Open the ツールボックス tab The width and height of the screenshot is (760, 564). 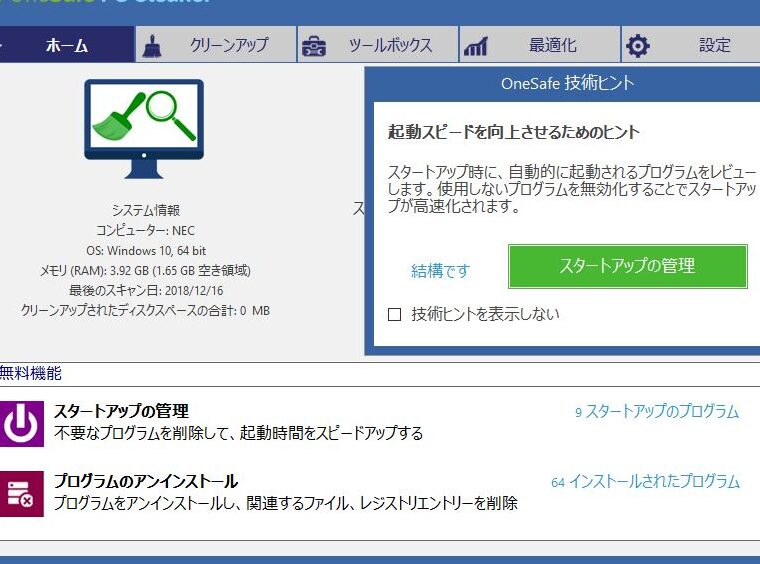390,45
